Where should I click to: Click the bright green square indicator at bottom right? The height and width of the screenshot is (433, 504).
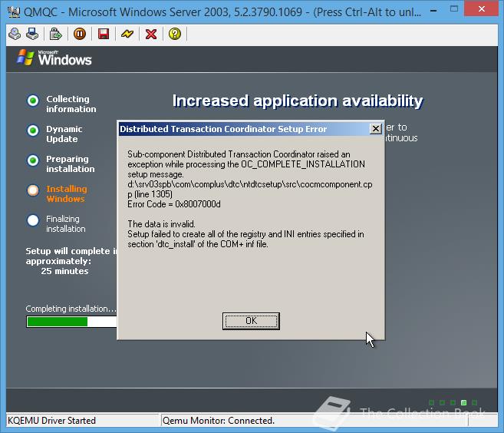coord(463,402)
